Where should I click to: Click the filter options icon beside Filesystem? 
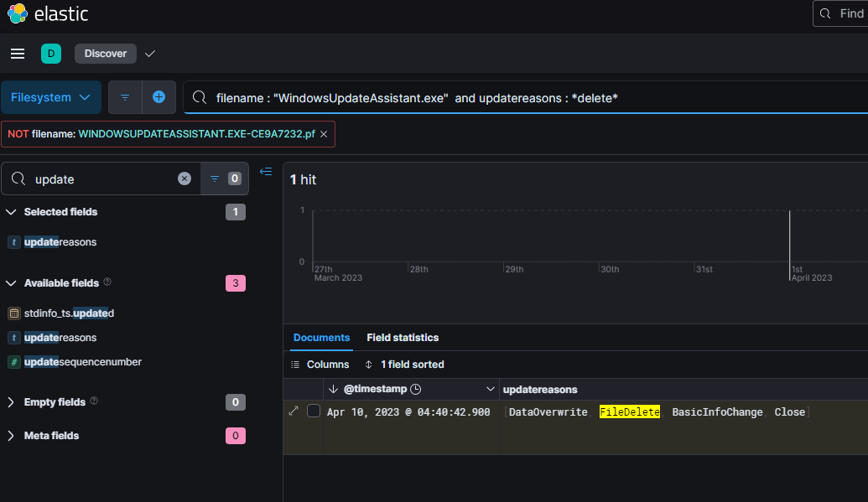pos(125,97)
